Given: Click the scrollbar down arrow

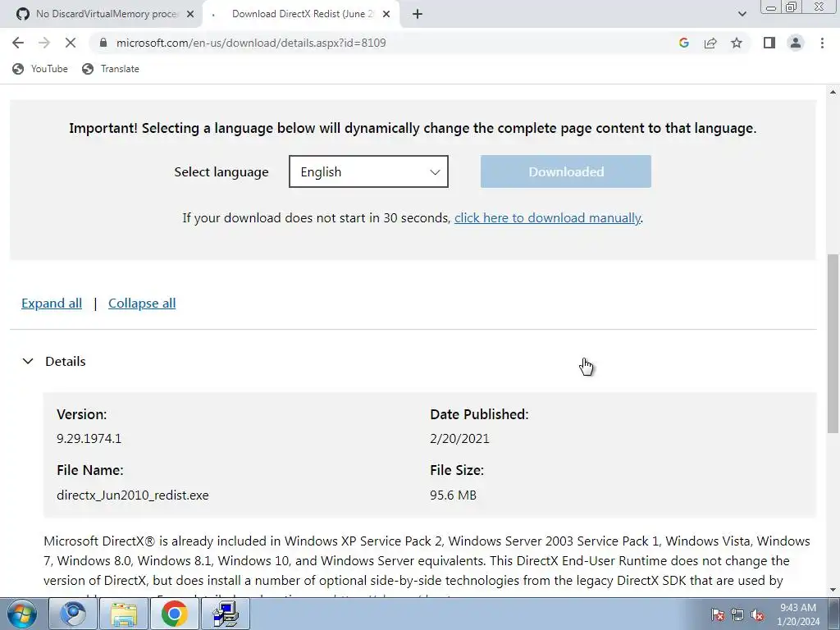Looking at the screenshot, I should pyautogui.click(x=833, y=590).
